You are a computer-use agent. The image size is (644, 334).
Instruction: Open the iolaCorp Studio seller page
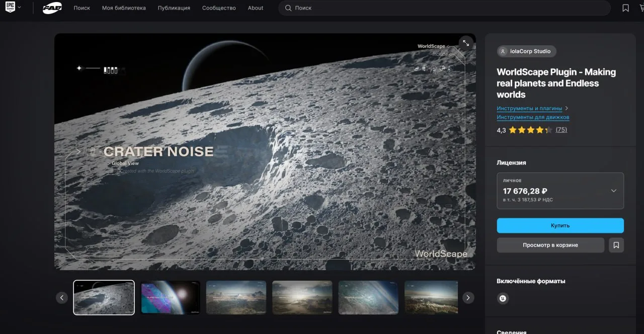526,51
